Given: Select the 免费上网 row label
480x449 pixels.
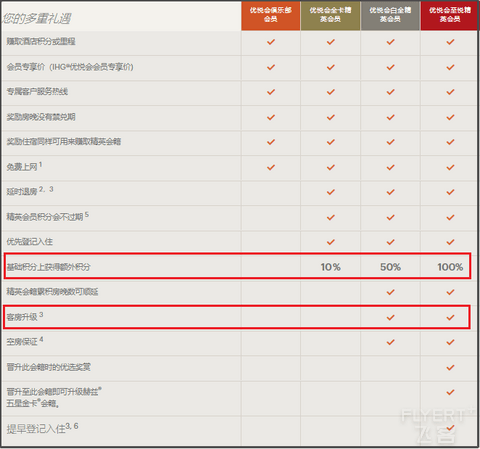Looking at the screenshot, I should point(24,166).
